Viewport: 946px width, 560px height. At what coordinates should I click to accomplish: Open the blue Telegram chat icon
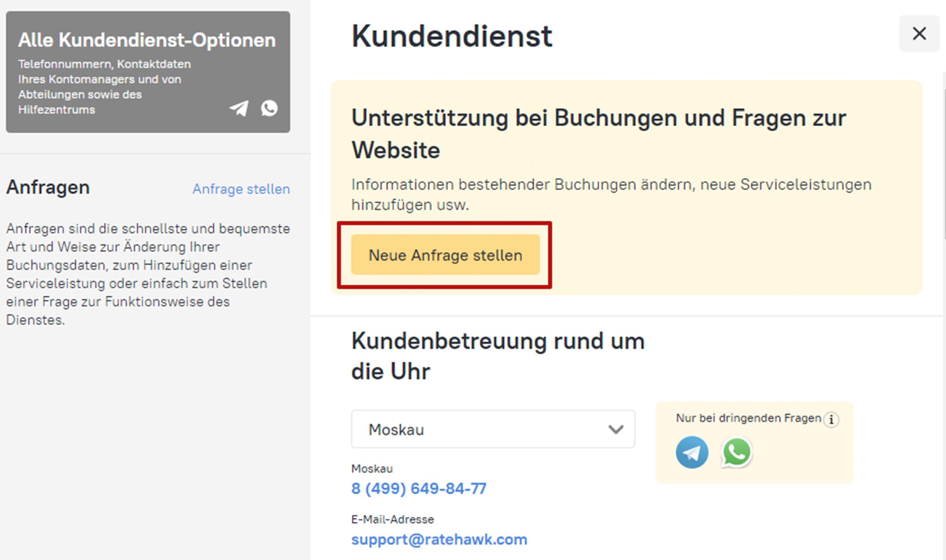coord(692,452)
